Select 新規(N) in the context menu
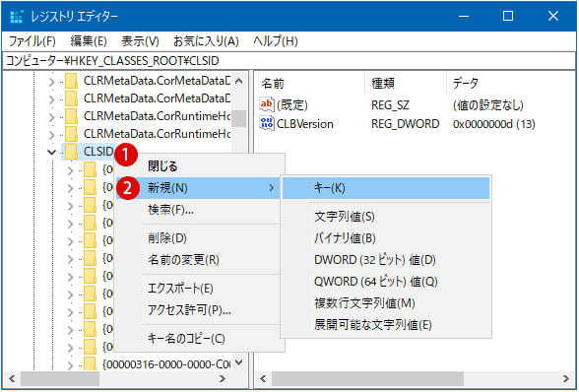Viewport: 579px width, 392px height. [x=198, y=188]
